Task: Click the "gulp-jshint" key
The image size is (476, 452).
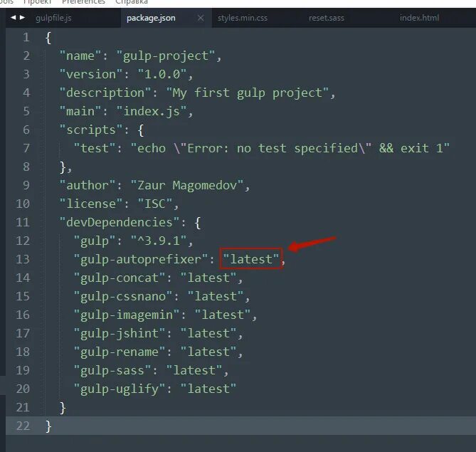Action: (120, 334)
